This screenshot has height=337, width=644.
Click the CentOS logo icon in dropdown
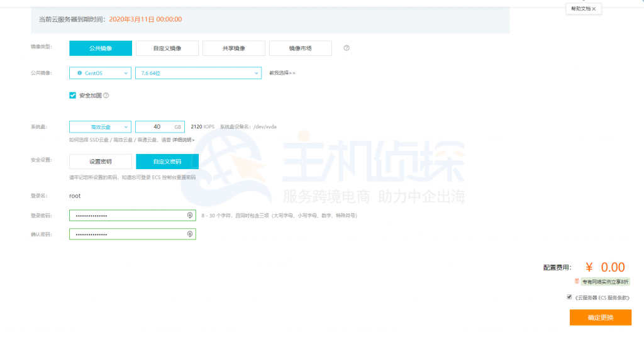coord(80,73)
